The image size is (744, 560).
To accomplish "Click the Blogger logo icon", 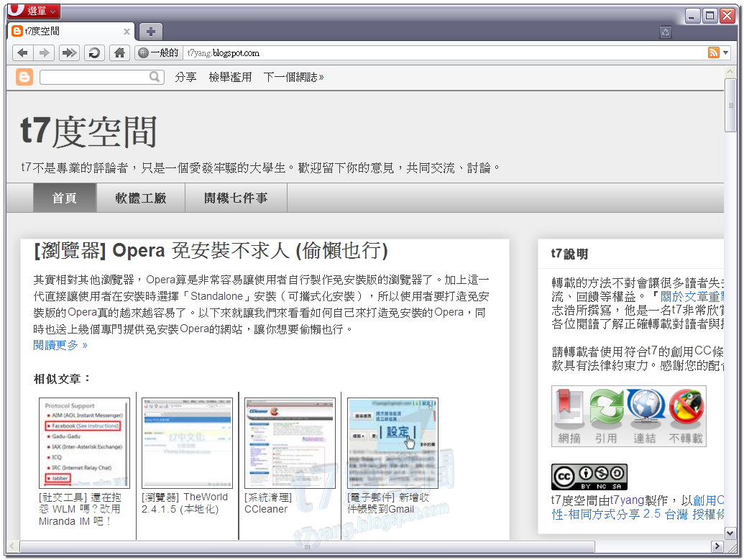I will [24, 77].
